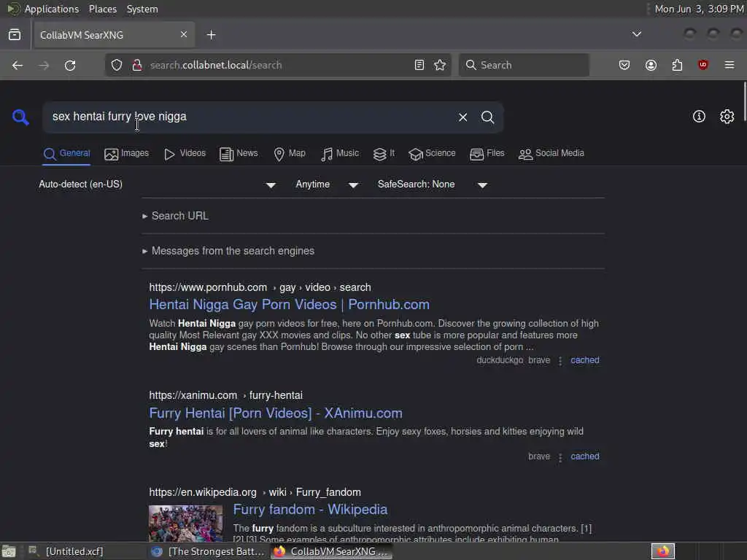Open SearXNG preferences gear icon
This screenshot has width=747, height=560.
727,116
